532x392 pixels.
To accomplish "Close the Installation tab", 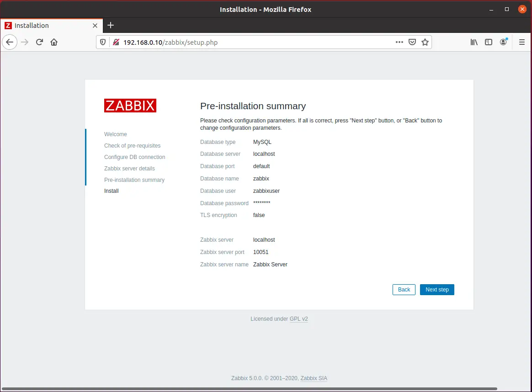I will 95,26.
